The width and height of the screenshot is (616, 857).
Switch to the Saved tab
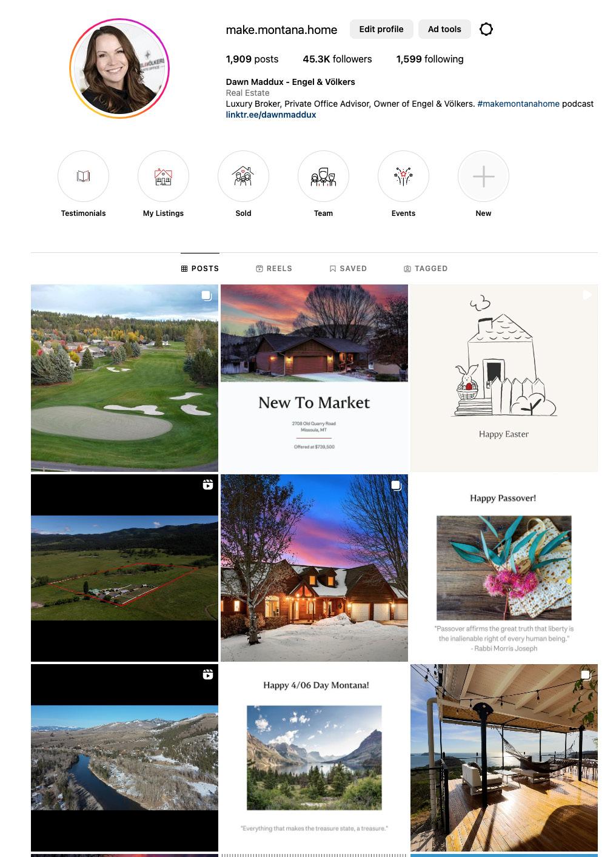[348, 268]
